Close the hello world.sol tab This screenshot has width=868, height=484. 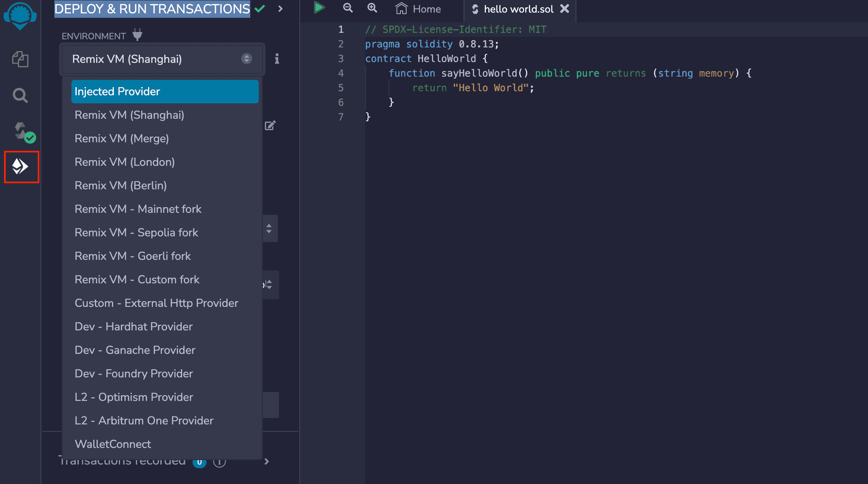click(x=565, y=9)
